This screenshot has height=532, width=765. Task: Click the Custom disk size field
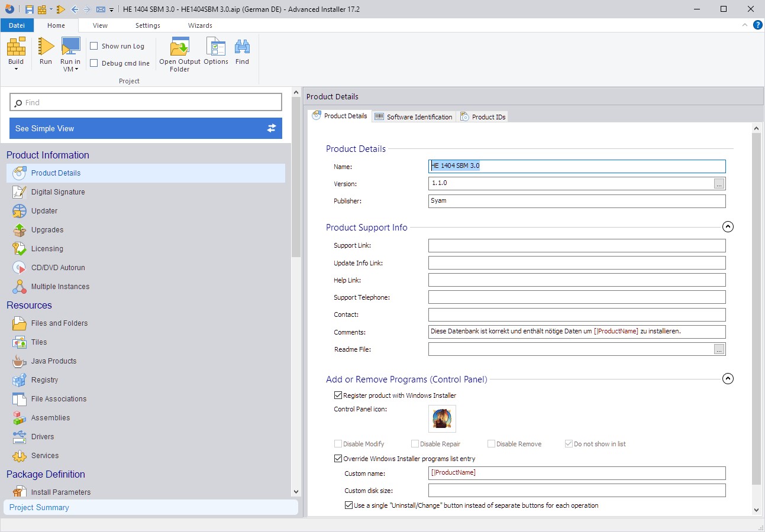click(x=577, y=490)
